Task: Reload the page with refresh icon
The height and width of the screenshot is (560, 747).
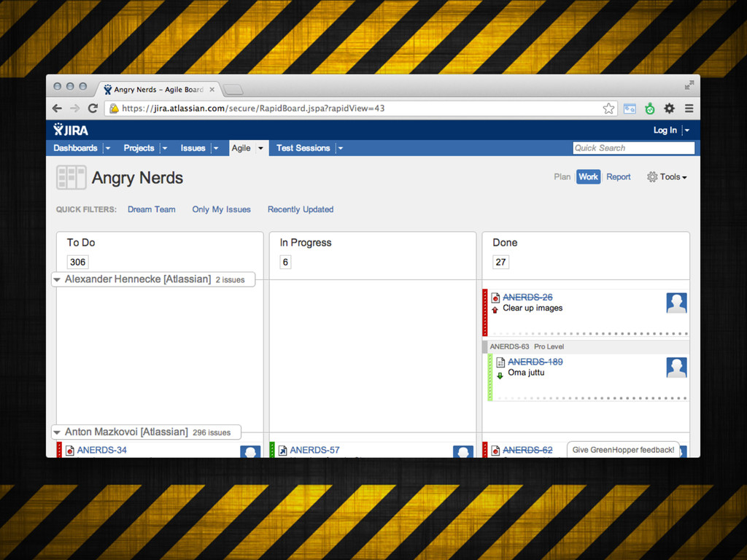Action: (93, 108)
